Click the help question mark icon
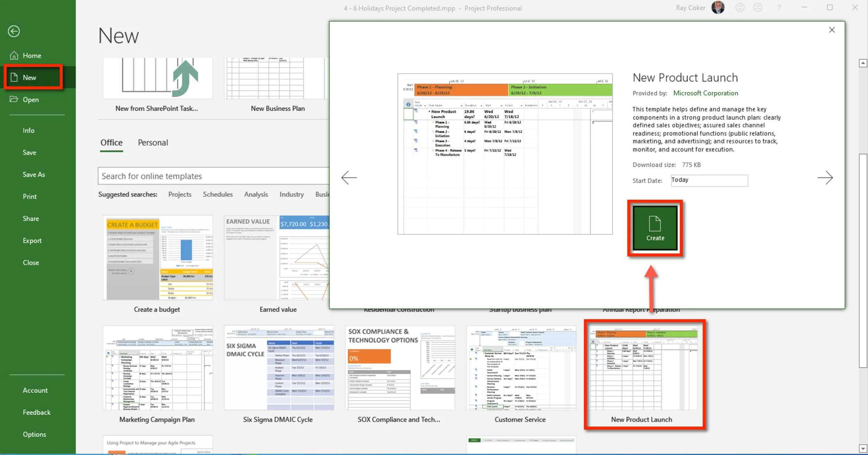Screen dimensions: 868x455 (779, 7)
